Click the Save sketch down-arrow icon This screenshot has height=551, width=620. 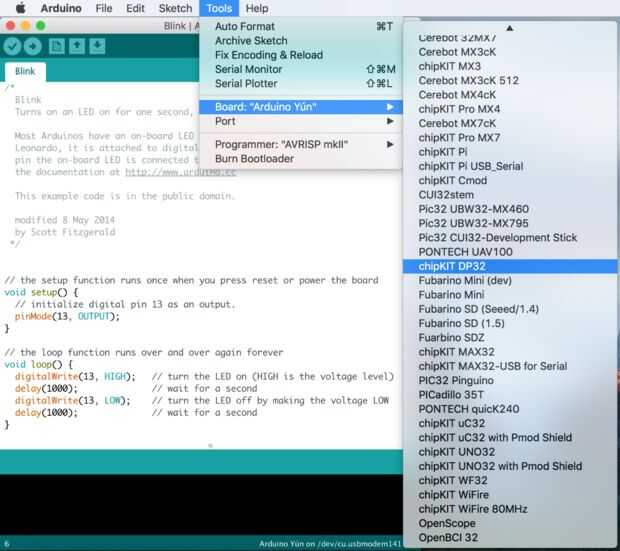97,46
